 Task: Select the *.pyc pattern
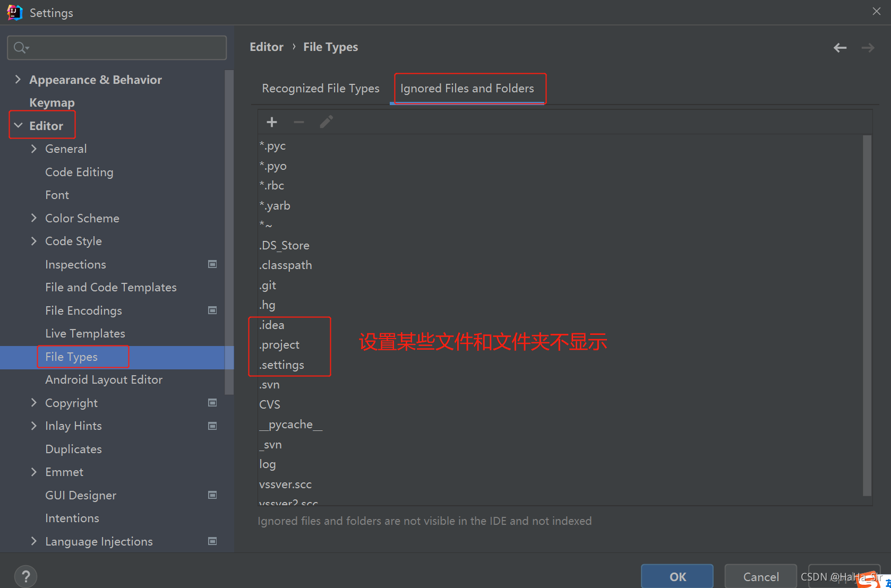click(x=272, y=146)
